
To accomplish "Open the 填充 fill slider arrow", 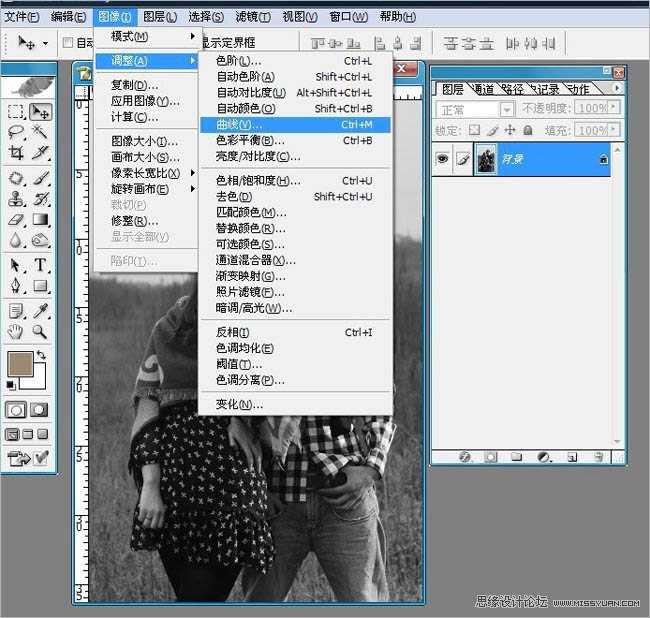I will coord(614,130).
